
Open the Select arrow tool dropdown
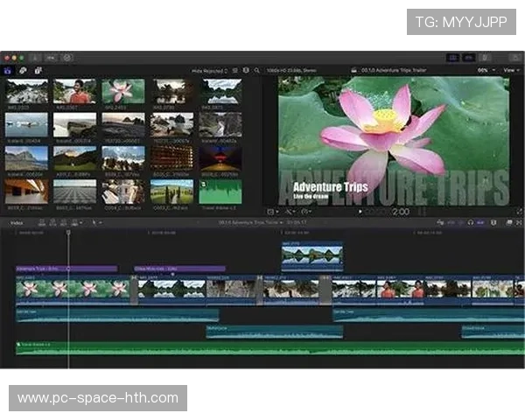tap(97, 223)
